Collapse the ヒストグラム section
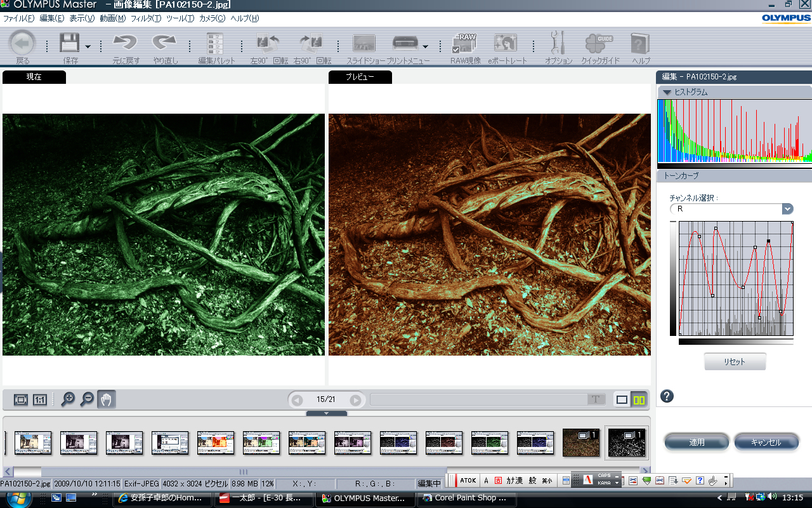812x508 pixels. (x=666, y=92)
